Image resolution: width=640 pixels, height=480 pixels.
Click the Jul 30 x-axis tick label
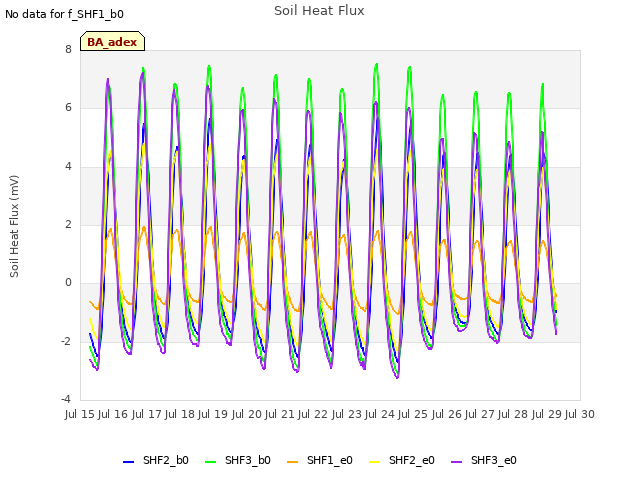pyautogui.click(x=580, y=414)
